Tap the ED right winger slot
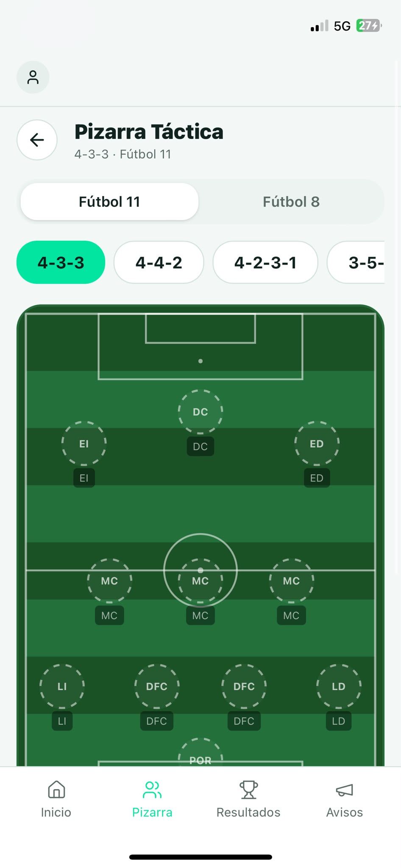401x868 pixels. click(x=317, y=444)
